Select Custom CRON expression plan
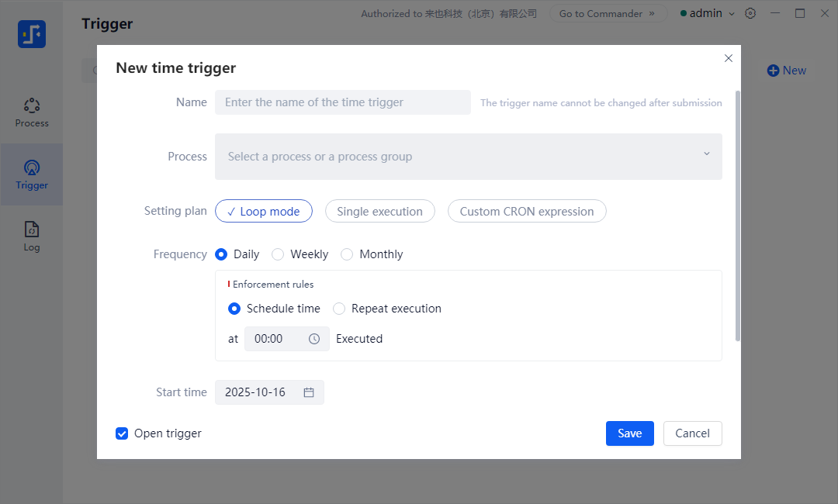 (526, 212)
